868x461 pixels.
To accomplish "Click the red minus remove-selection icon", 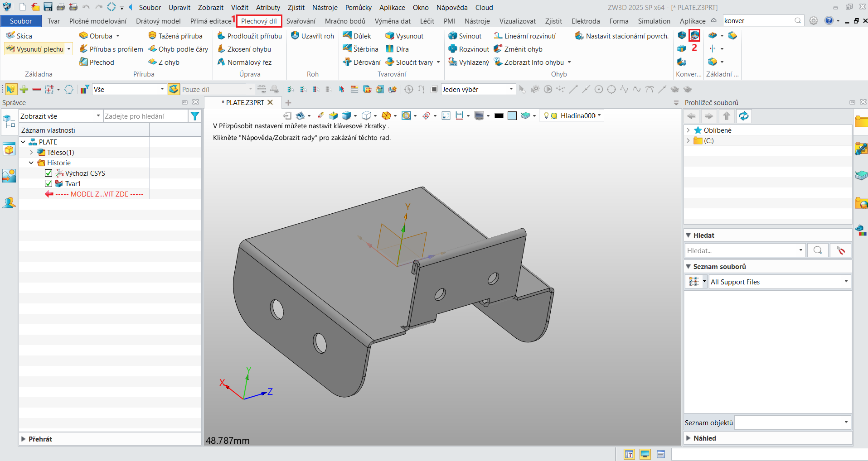I will coord(37,89).
